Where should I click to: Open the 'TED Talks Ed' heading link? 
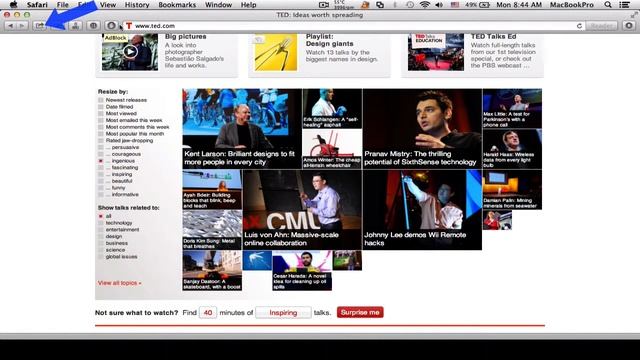point(493,36)
